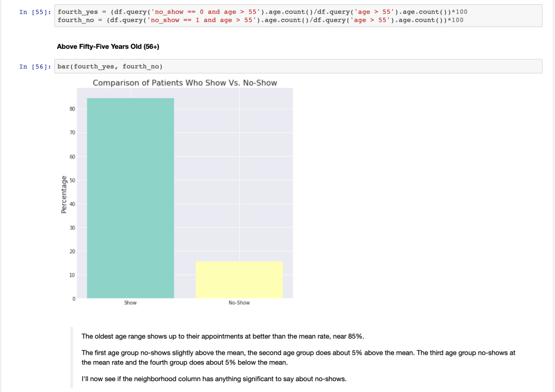Click the 10 tick on the y-axis
This screenshot has width=555, height=392.
[x=72, y=275]
